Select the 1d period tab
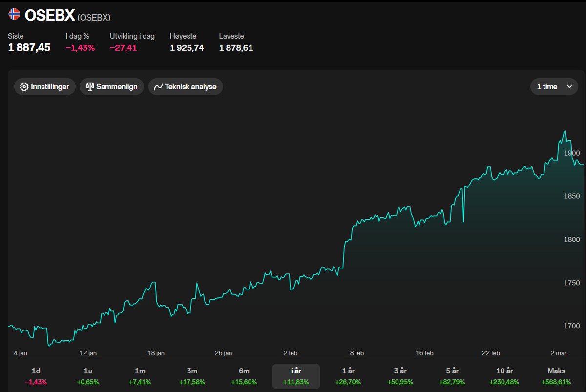Viewport: 586px width, 392px height. tap(36, 376)
